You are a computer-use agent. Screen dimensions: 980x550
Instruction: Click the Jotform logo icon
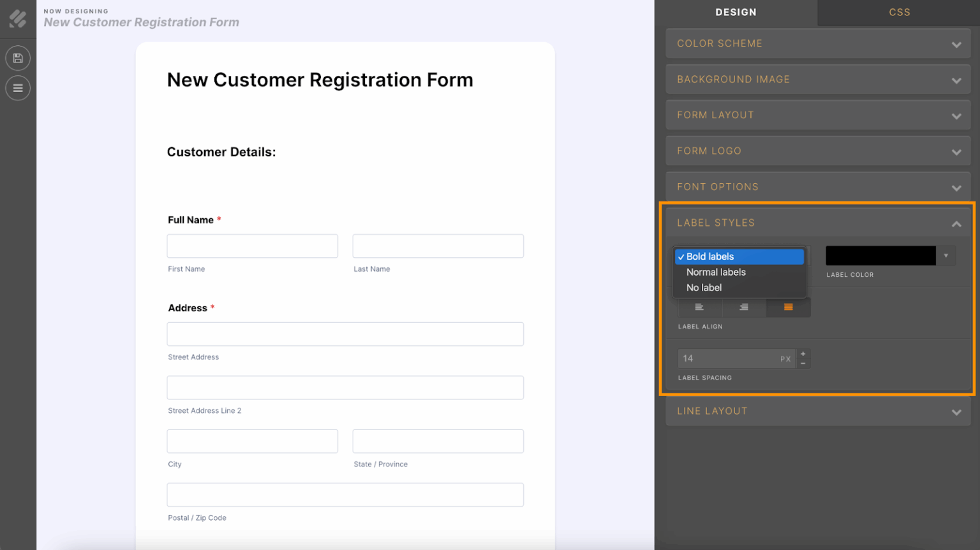17,19
